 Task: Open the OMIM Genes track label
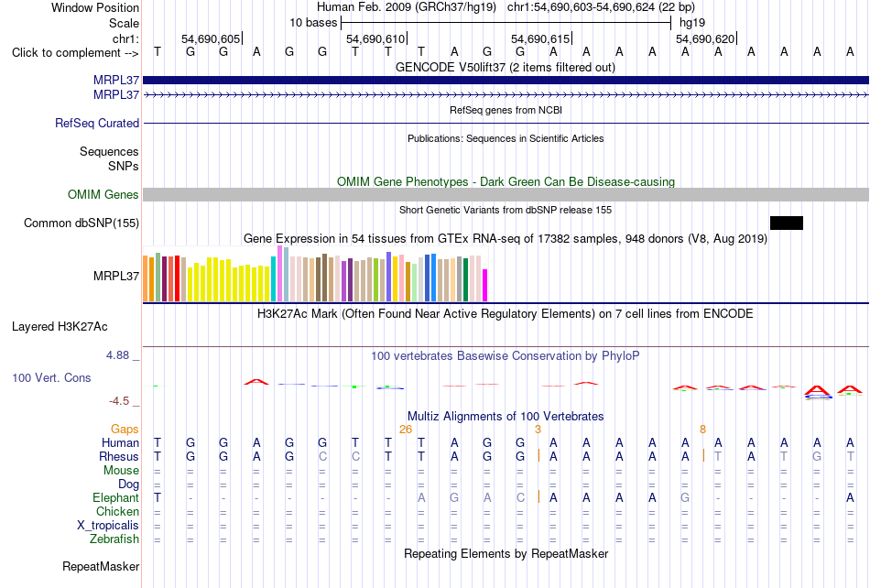coord(103,195)
